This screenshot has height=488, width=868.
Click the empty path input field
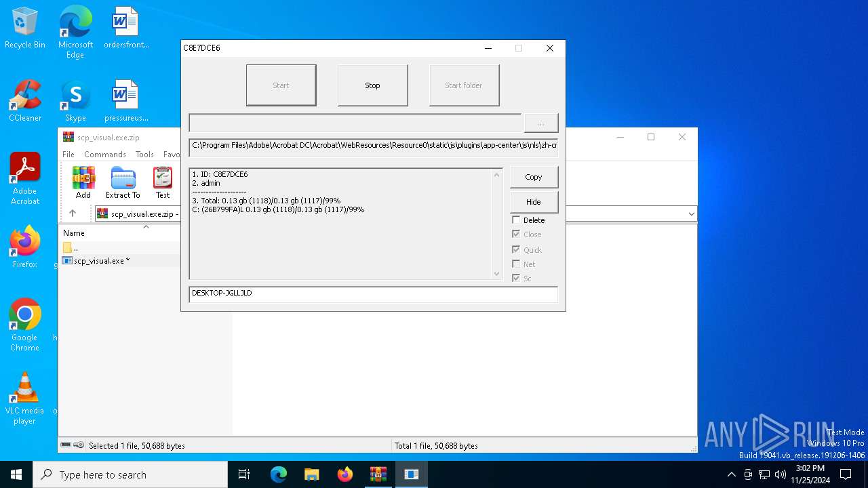(x=355, y=123)
